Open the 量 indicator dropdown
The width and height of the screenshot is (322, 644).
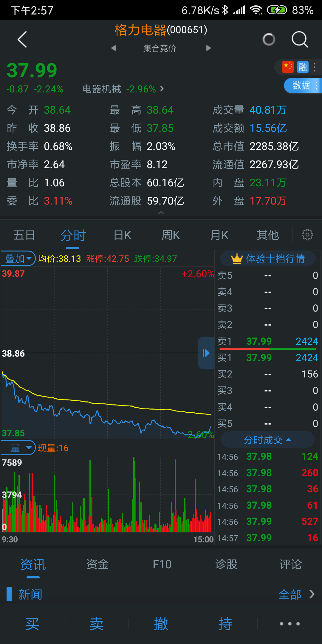pyautogui.click(x=18, y=448)
